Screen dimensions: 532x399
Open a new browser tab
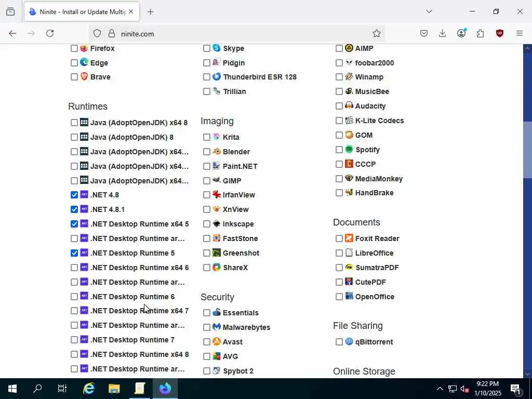coord(150,12)
